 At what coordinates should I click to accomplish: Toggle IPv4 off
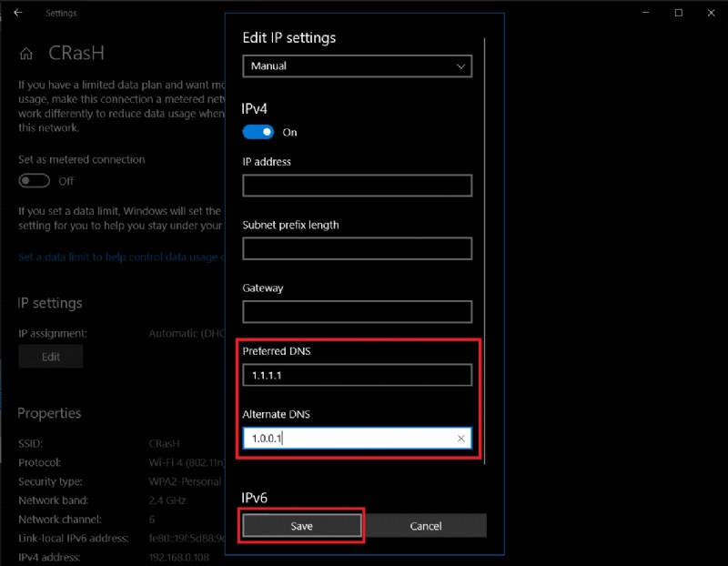coord(258,132)
